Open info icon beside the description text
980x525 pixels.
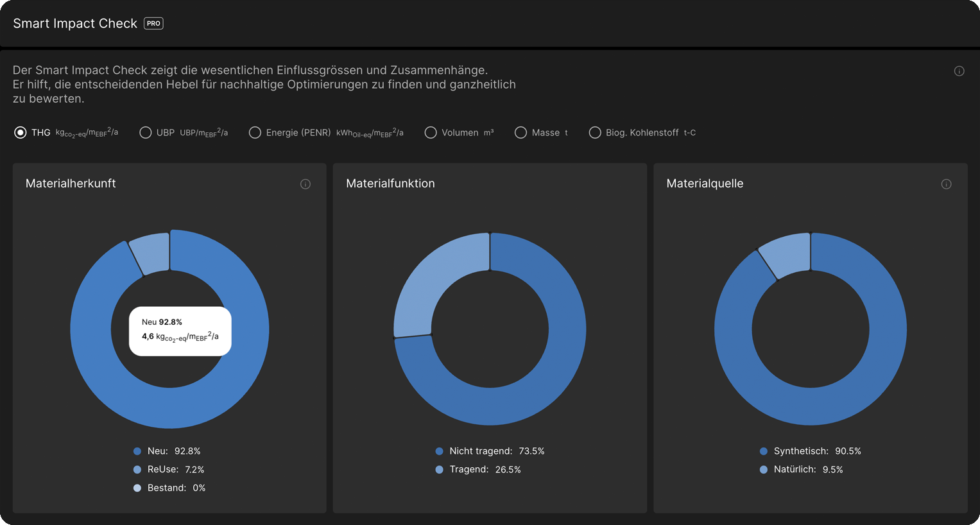tap(959, 71)
